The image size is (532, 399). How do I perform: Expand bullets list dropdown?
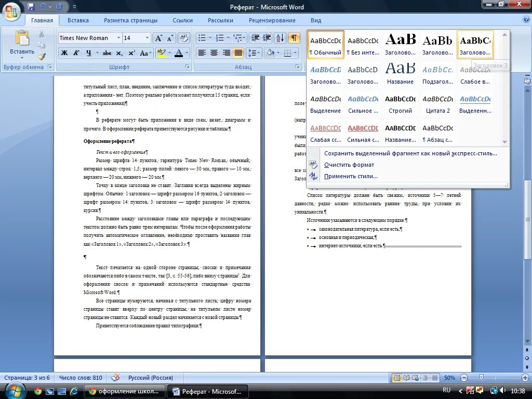click(210, 38)
